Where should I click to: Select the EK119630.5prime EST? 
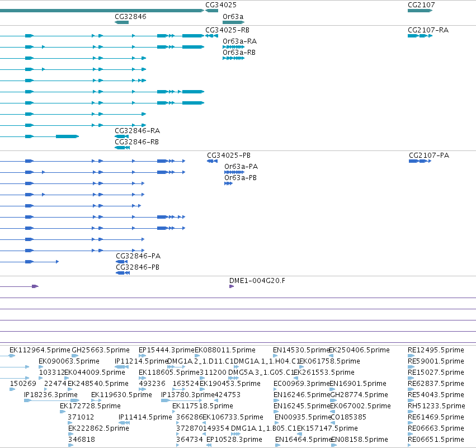(x=97, y=400)
